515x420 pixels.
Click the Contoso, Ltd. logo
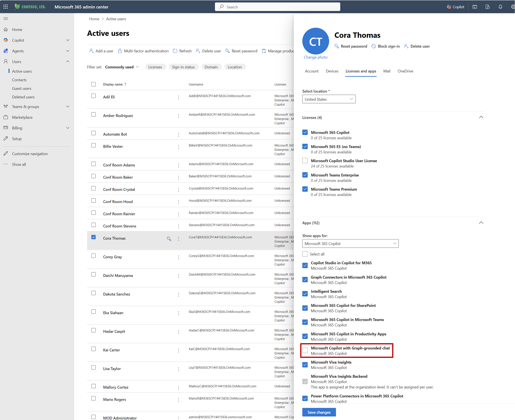pyautogui.click(x=30, y=7)
